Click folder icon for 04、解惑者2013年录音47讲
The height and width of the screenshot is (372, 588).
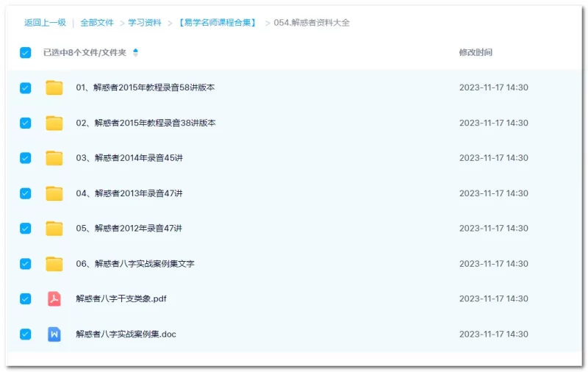[x=54, y=193]
